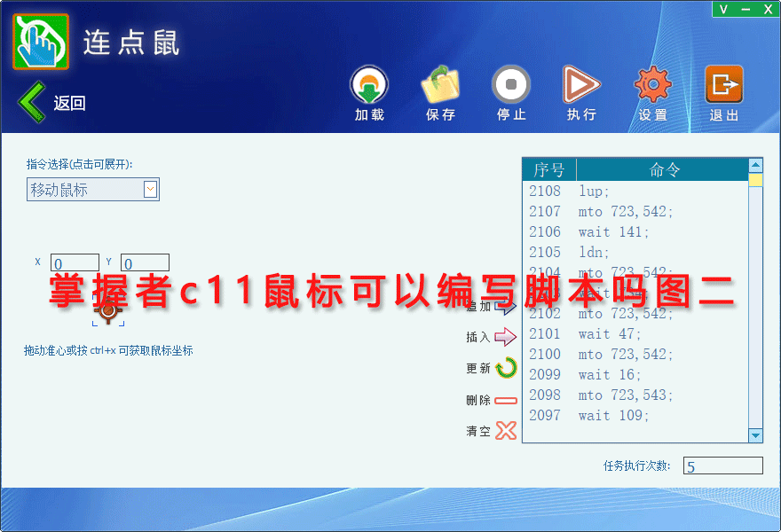
Task: Select row 2107 mto 723,542;
Action: 635,212
